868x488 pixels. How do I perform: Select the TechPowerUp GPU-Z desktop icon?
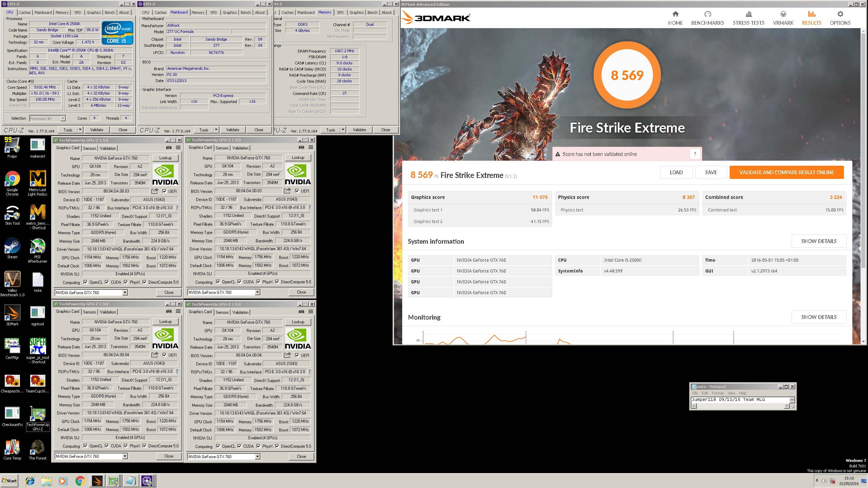[x=38, y=419]
